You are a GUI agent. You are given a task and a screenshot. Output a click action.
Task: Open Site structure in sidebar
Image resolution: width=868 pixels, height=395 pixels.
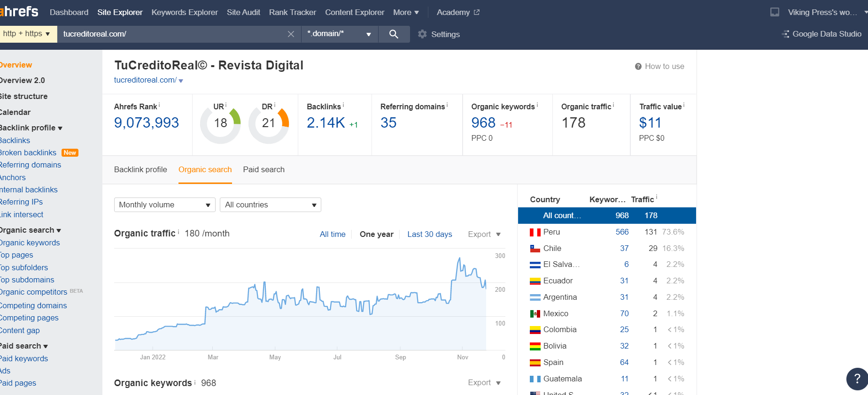(x=23, y=96)
